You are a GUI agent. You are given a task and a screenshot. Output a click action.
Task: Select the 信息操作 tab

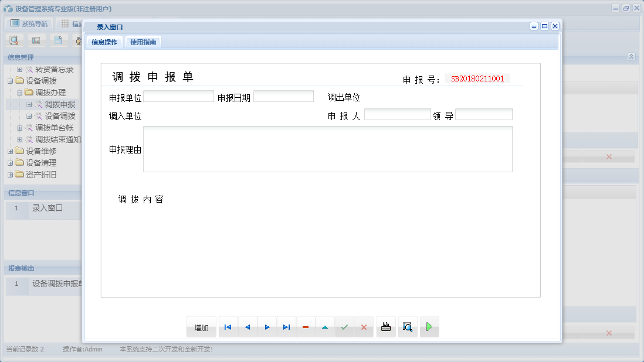click(x=104, y=42)
